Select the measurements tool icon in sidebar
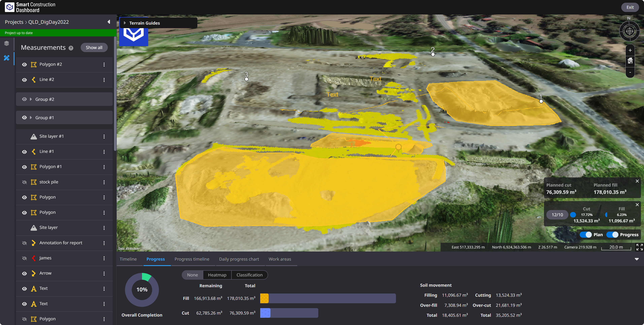Viewport: 644px width, 325px height. click(7, 58)
